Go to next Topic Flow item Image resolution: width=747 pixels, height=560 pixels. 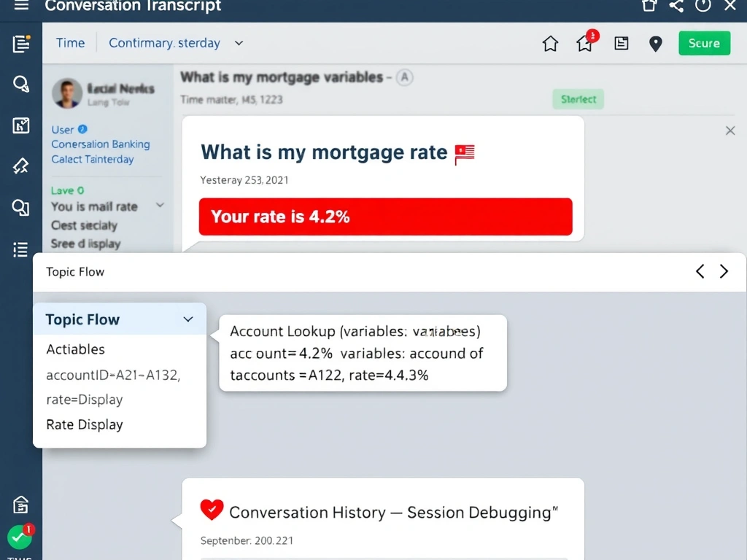[724, 271]
